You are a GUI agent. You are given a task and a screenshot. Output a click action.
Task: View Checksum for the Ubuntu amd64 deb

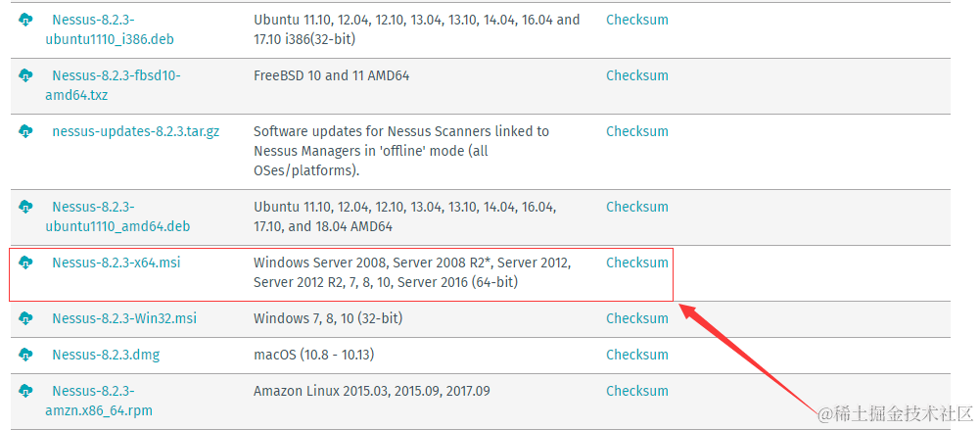coord(637,207)
